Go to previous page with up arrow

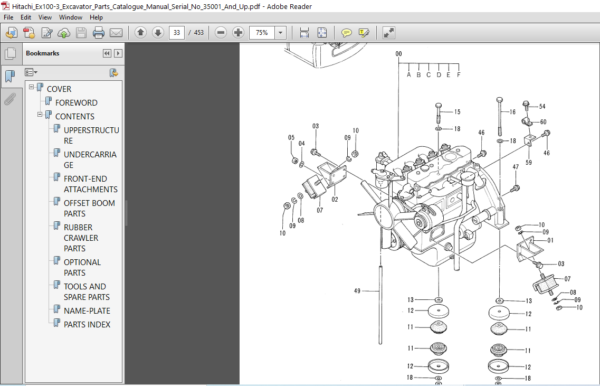140,33
